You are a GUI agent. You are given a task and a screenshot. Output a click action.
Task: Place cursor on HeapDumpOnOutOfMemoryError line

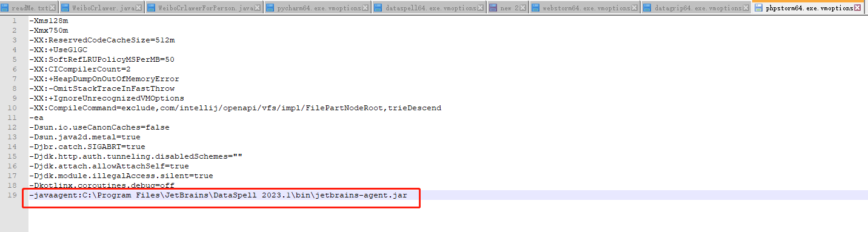104,79
